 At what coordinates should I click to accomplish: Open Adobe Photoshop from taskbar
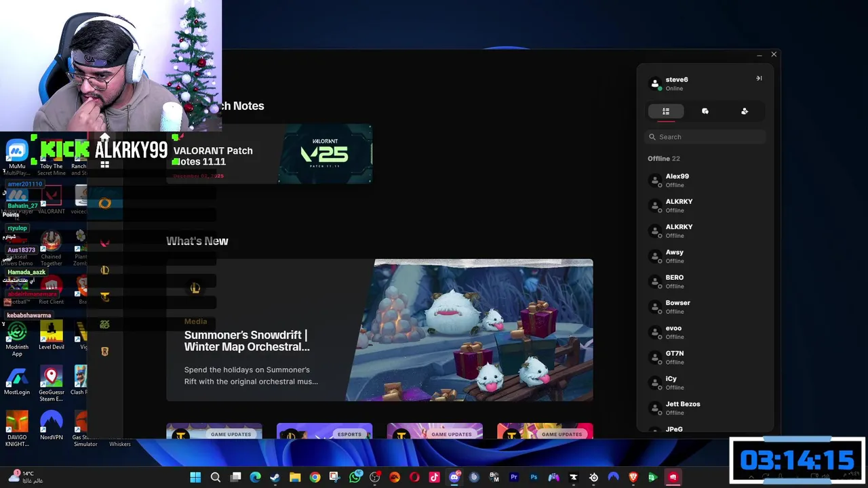coord(534,477)
